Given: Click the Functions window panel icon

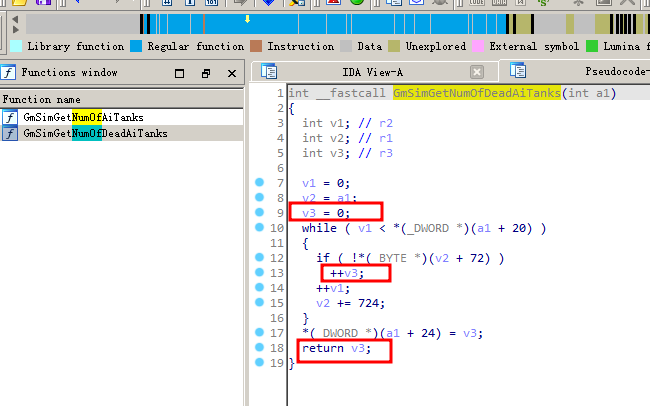Looking at the screenshot, I should point(8,72).
